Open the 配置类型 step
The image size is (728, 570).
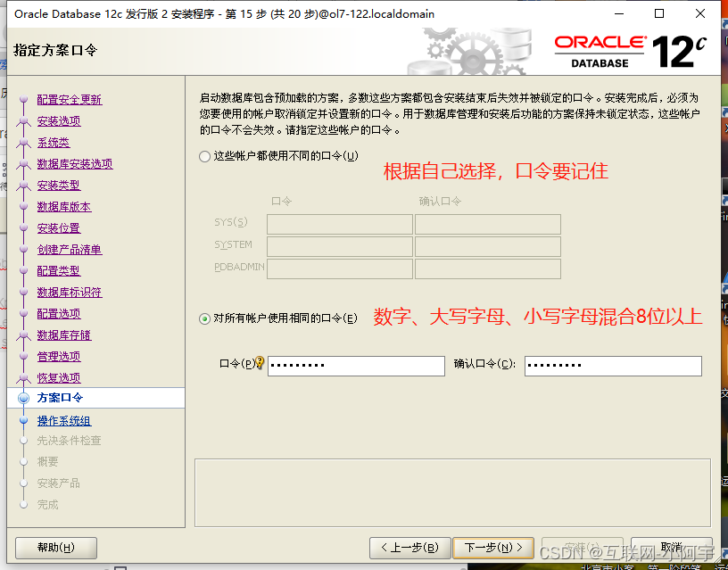59,270
